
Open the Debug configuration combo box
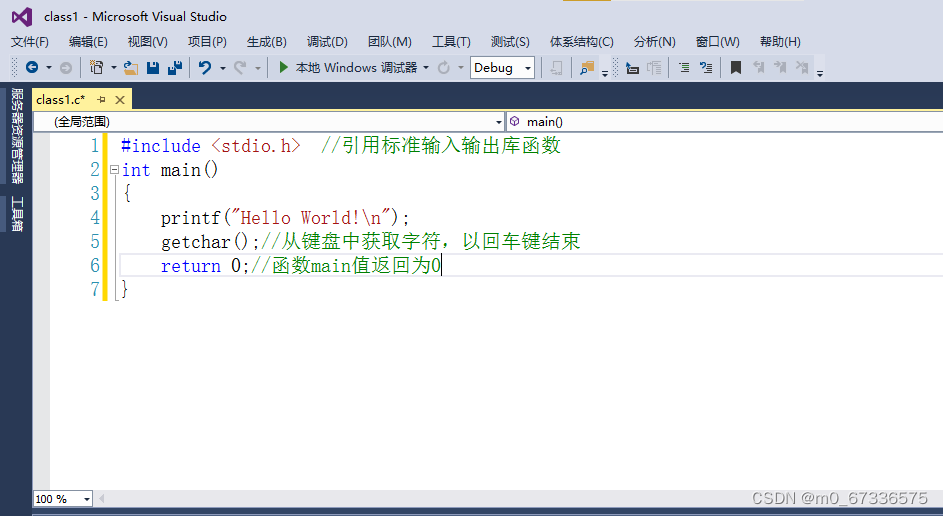click(502, 68)
